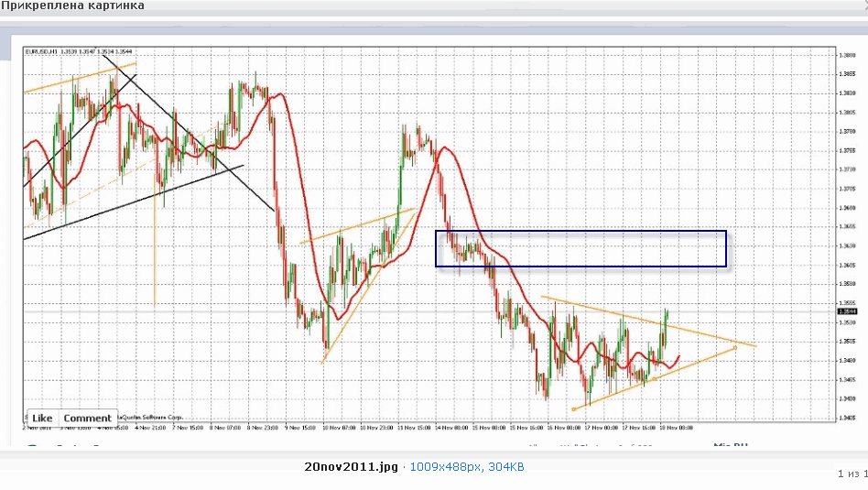Click the 20nov2011.jpg file name caption

(351, 467)
